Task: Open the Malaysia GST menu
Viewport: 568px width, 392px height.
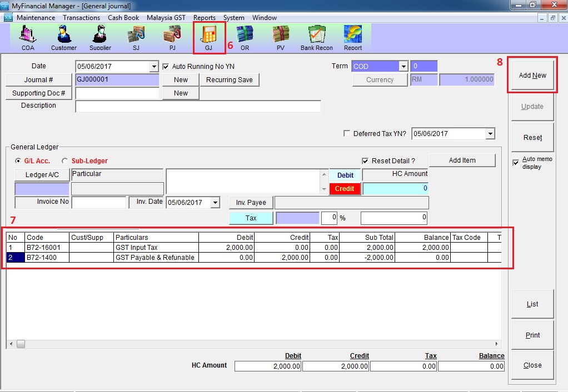Action: click(x=166, y=18)
